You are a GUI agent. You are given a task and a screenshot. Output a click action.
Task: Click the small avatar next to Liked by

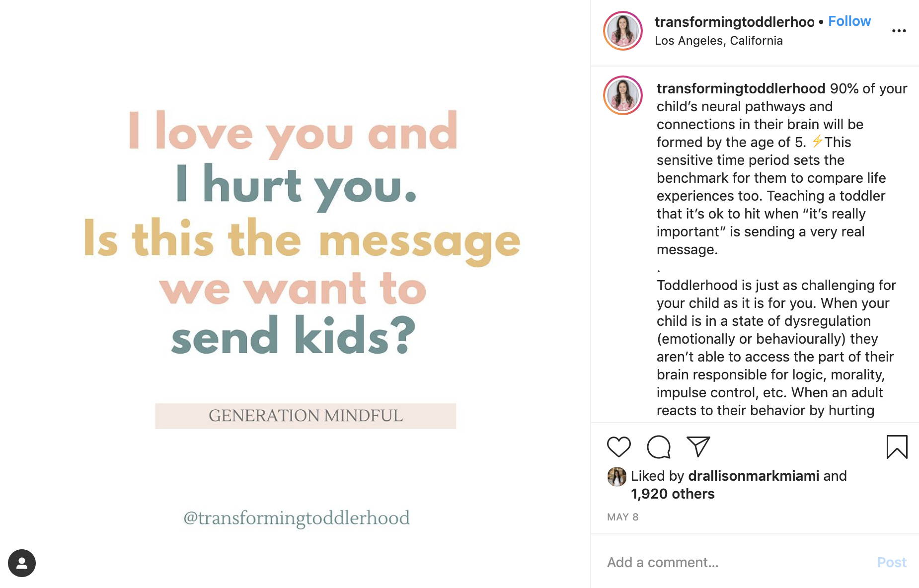[x=616, y=476]
